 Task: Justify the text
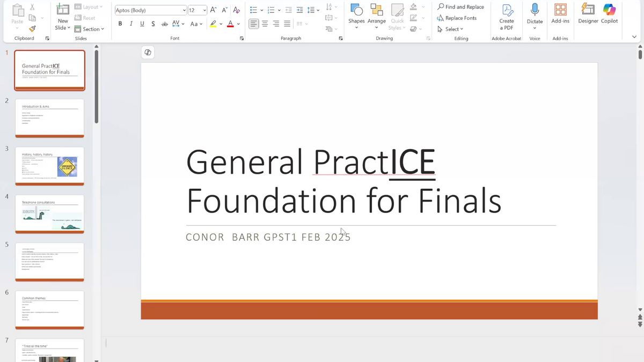tap(287, 24)
